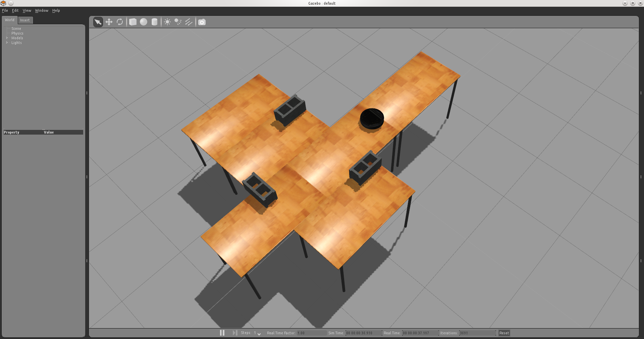Image resolution: width=644 pixels, height=339 pixels.
Task: Expand the Lights tree item
Action: coord(7,43)
